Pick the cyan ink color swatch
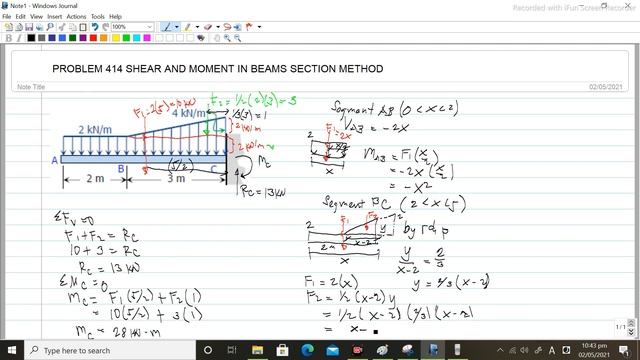640x360 pixels. (137, 38)
